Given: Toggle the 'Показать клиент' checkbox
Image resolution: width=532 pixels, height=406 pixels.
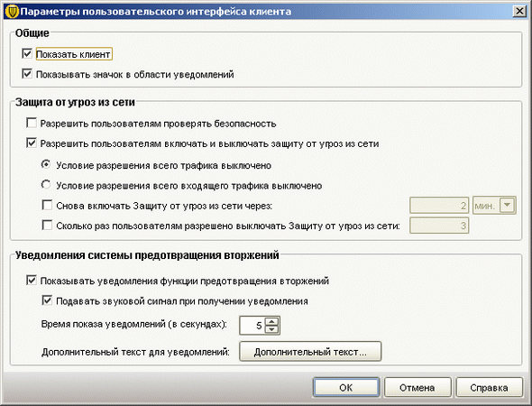Looking at the screenshot, I should point(27,53).
